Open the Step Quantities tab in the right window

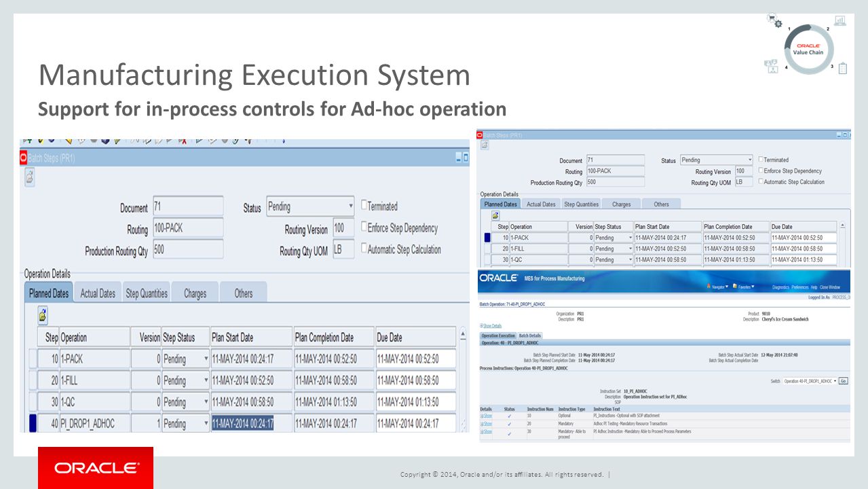pos(582,204)
